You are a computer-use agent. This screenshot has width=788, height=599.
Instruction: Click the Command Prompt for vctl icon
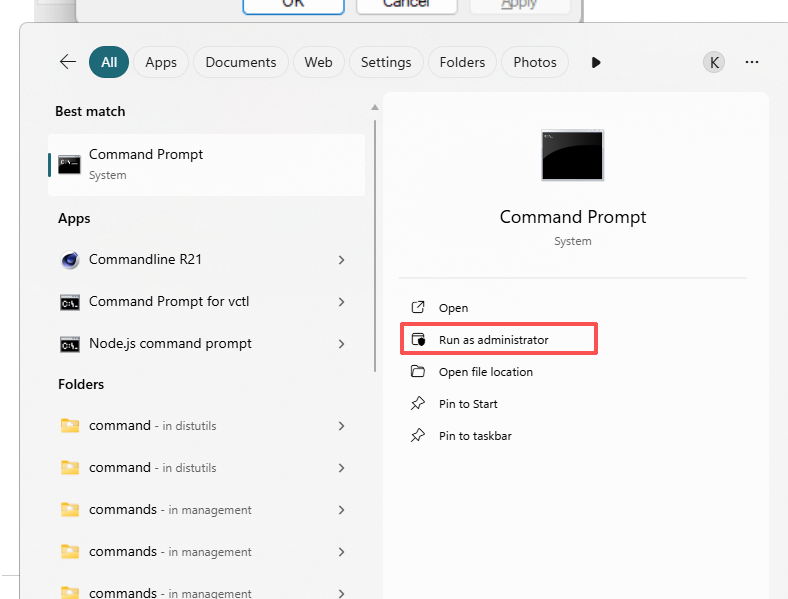(69, 302)
